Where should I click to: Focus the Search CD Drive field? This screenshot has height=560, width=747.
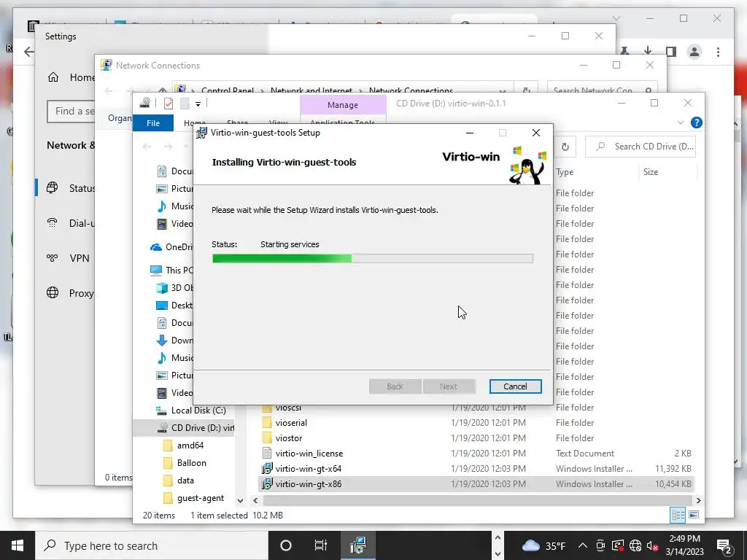point(641,147)
